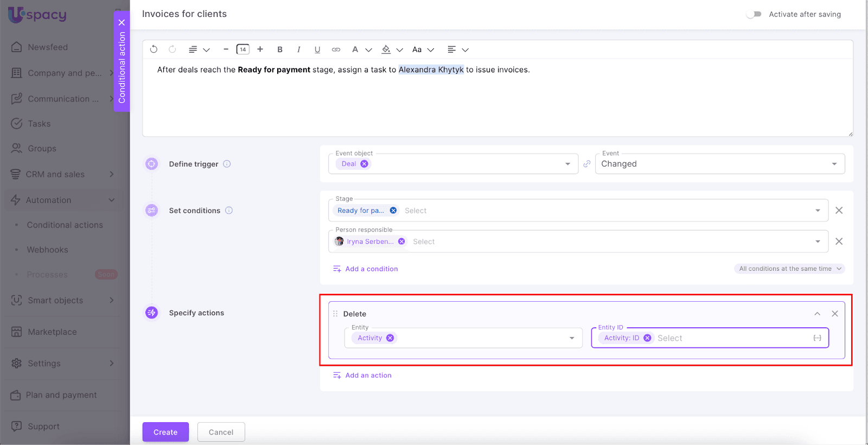Click the info icon beside Define trigger

pyautogui.click(x=227, y=164)
